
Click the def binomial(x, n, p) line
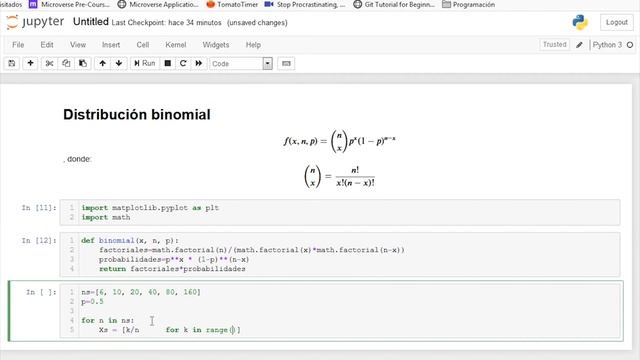[130, 240]
